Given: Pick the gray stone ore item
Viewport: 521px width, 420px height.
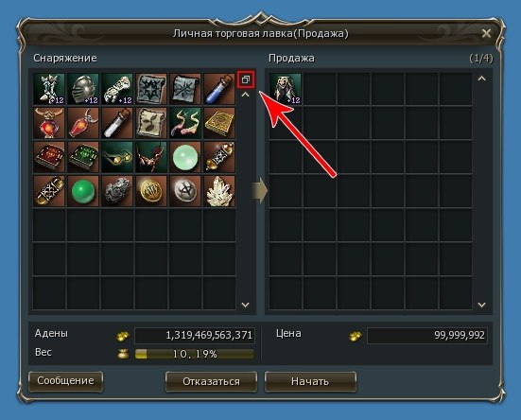Looking at the screenshot, I should (117, 191).
